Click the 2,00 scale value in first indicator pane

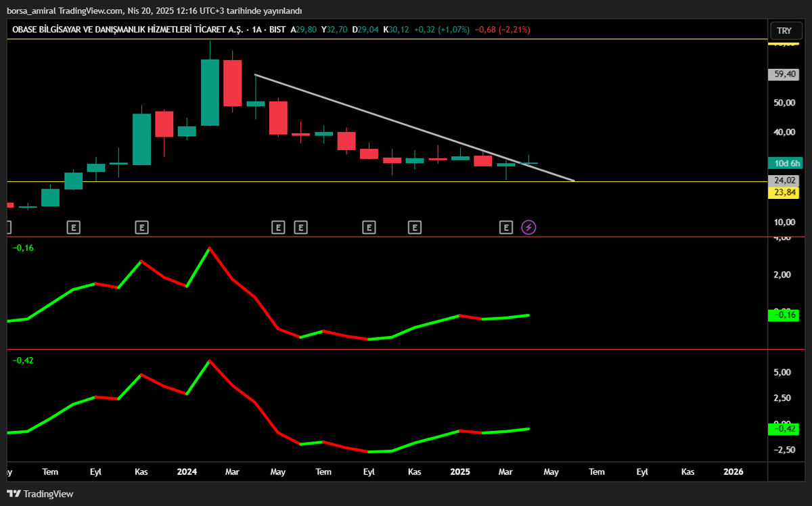(x=784, y=275)
